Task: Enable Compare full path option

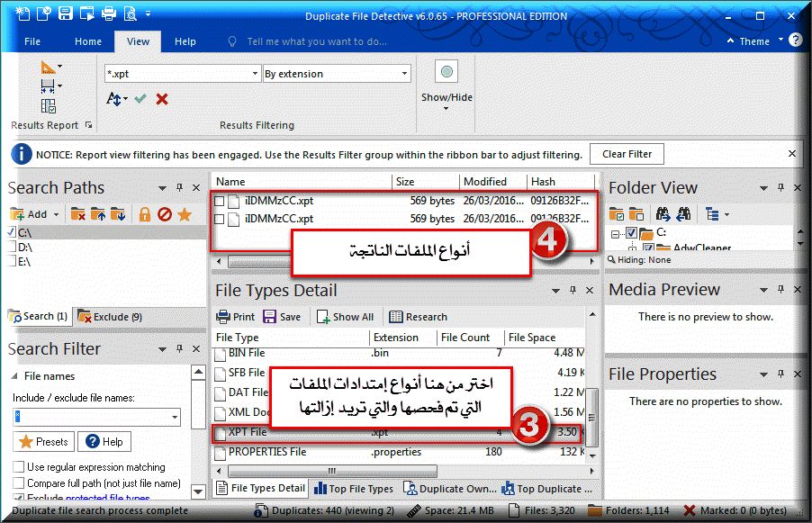Action: coord(19,483)
